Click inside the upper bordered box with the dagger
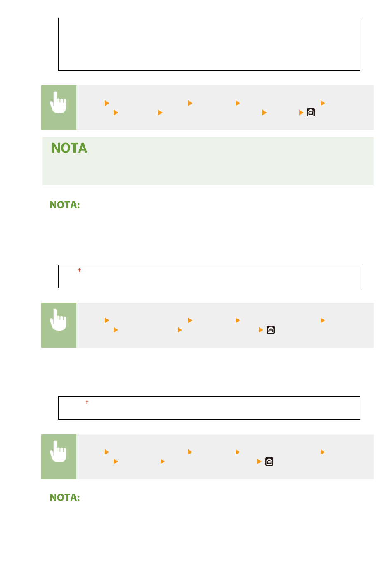The height and width of the screenshot is (565, 392). (x=209, y=277)
